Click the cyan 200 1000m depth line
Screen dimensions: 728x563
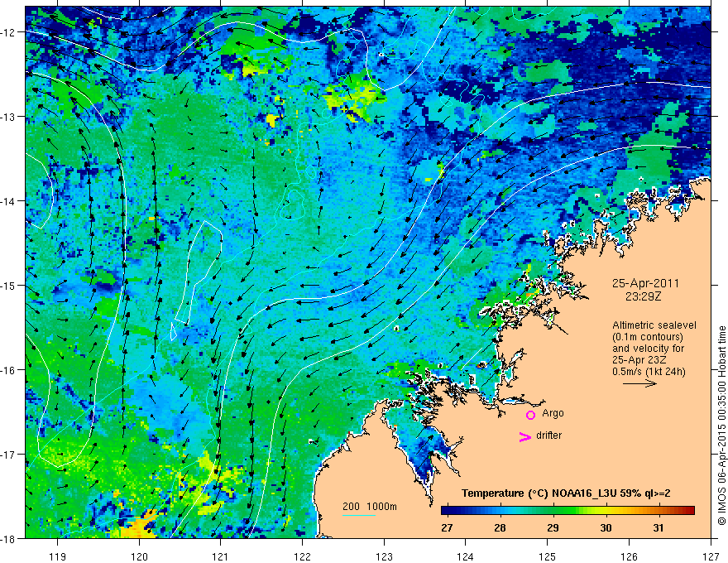click(x=359, y=515)
